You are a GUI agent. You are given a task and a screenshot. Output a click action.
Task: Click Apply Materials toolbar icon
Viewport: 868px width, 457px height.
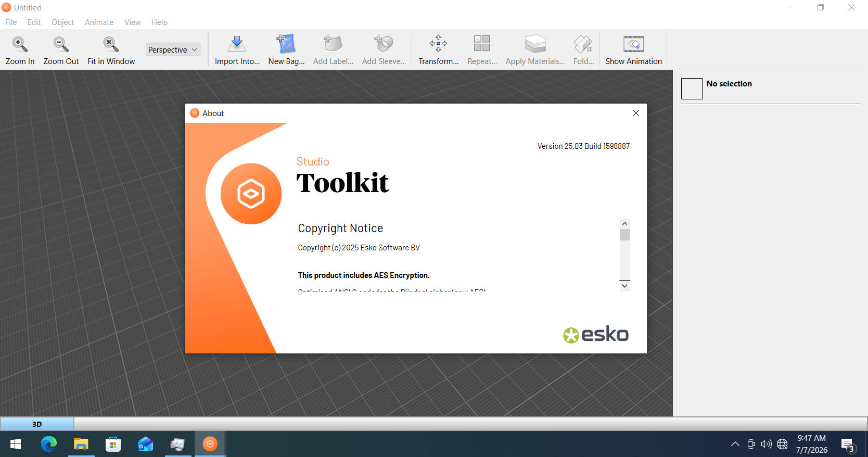click(x=535, y=44)
